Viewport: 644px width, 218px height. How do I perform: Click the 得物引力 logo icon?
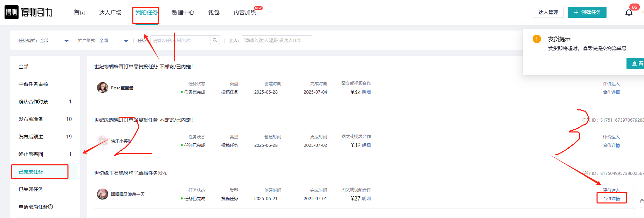(12, 12)
